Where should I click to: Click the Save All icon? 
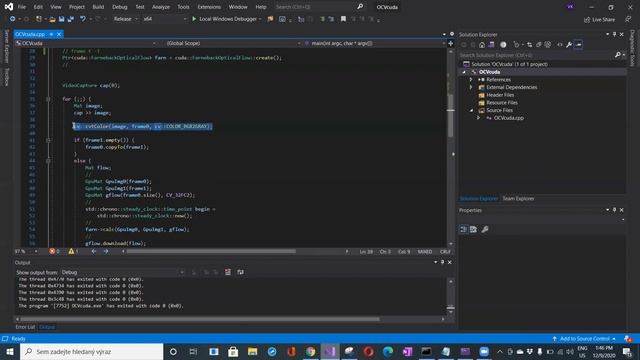[71, 19]
